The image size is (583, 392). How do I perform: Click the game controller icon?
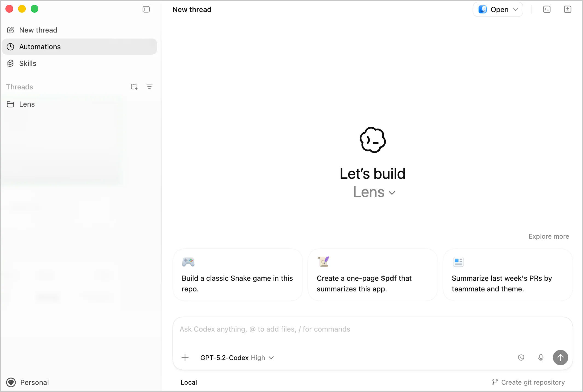click(188, 262)
